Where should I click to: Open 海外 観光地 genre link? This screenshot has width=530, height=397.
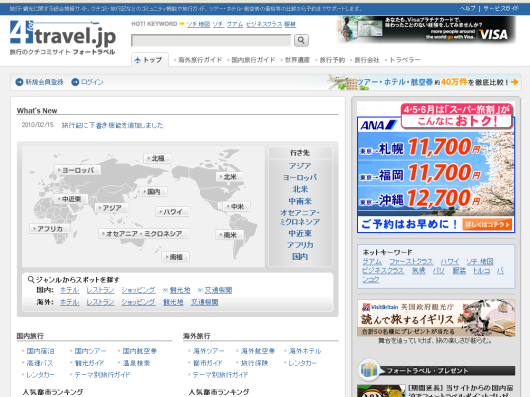pos(173,302)
